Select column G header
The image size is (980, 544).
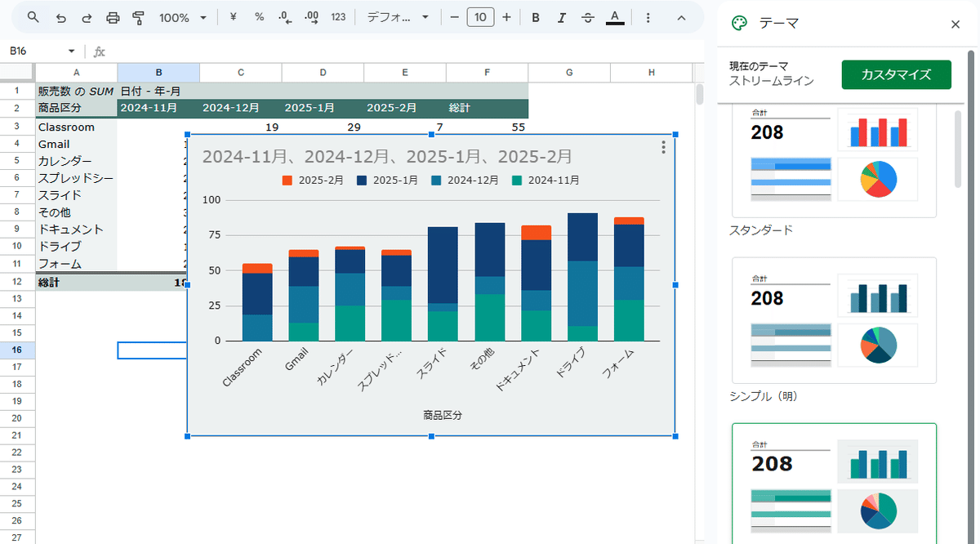pos(569,73)
